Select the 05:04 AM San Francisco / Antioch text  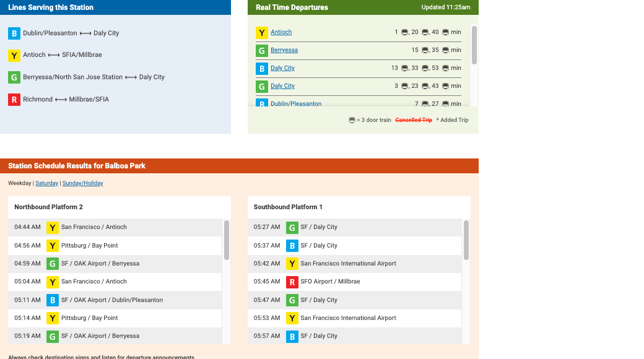[94, 282]
